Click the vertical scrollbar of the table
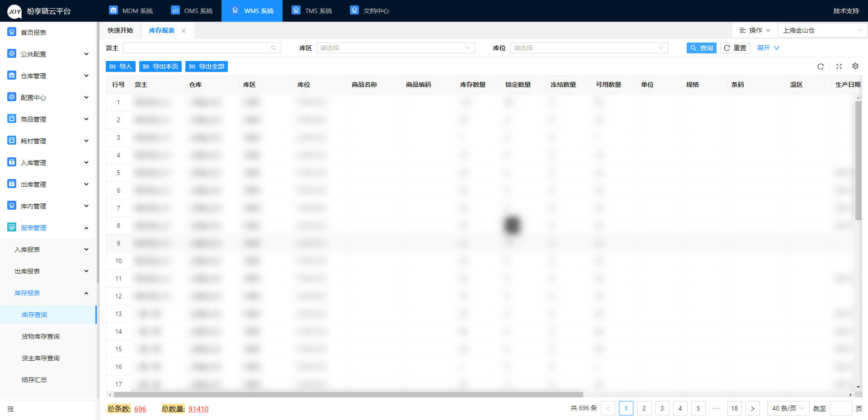Image resolution: width=868 pixels, height=420 pixels. [858, 160]
